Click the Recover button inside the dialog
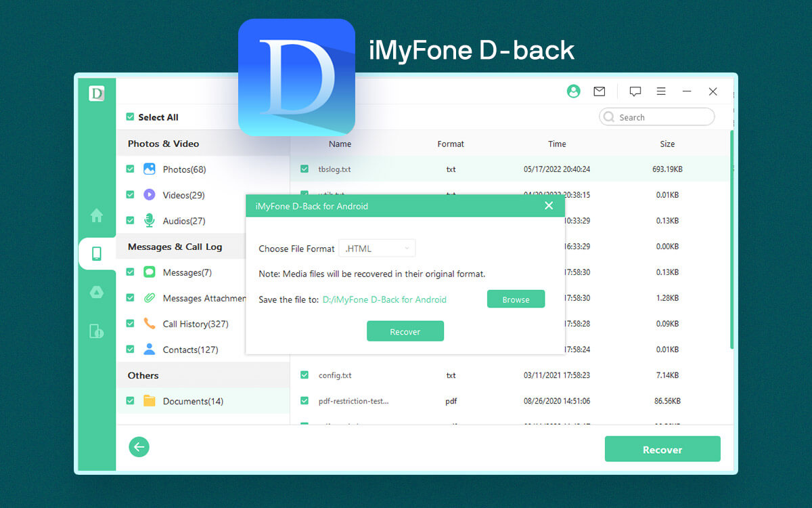The width and height of the screenshot is (812, 508). coord(405,332)
